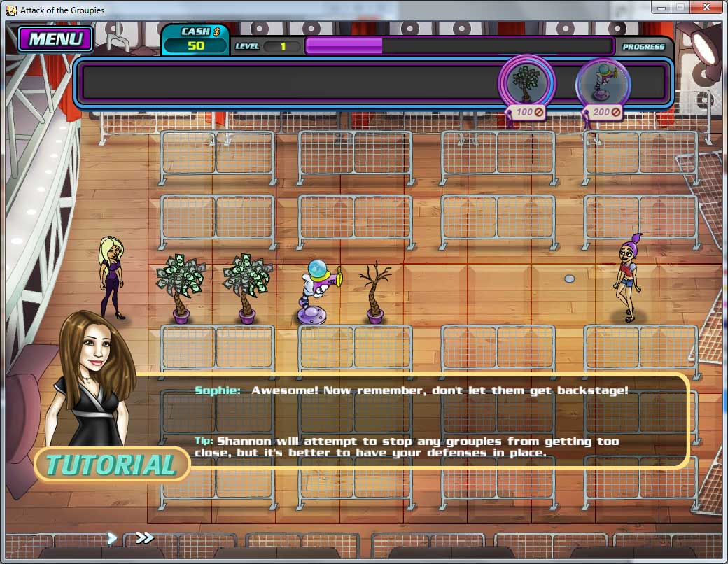Click the Cash amount display
Viewport: 728px width, 564px height.
pyautogui.click(x=196, y=46)
